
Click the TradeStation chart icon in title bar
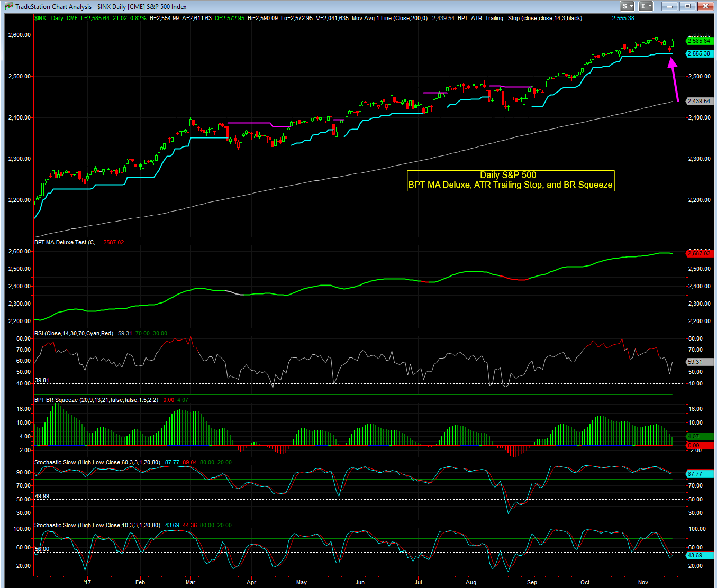[x=8, y=6]
